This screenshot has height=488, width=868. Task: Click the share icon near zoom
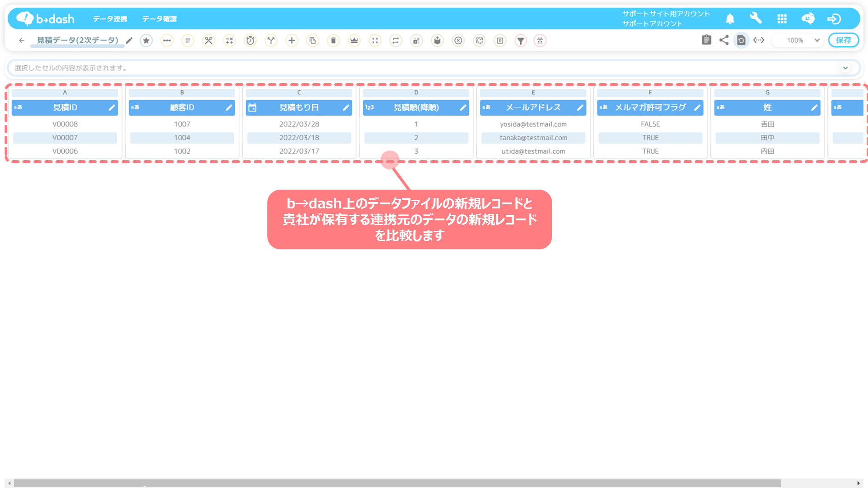pyautogui.click(x=724, y=40)
